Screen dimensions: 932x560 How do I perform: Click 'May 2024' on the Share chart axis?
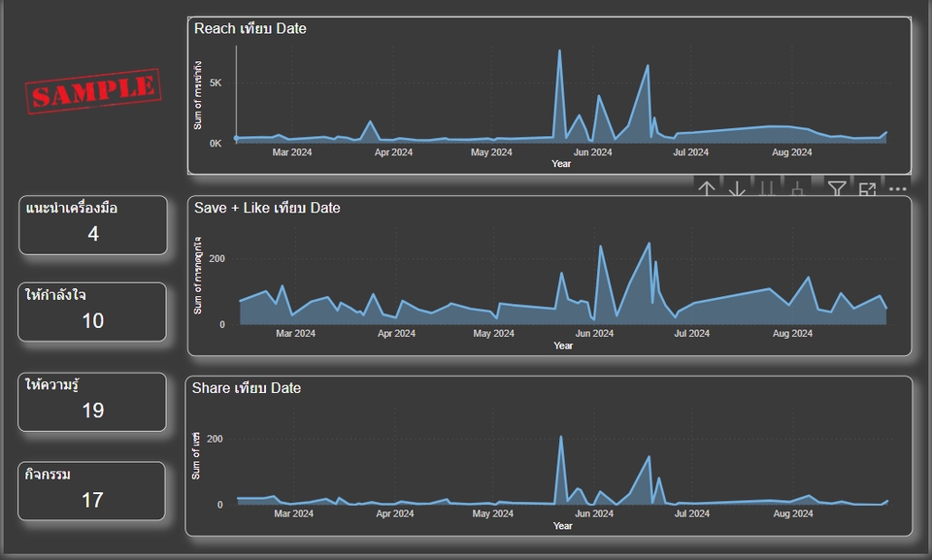(x=493, y=513)
